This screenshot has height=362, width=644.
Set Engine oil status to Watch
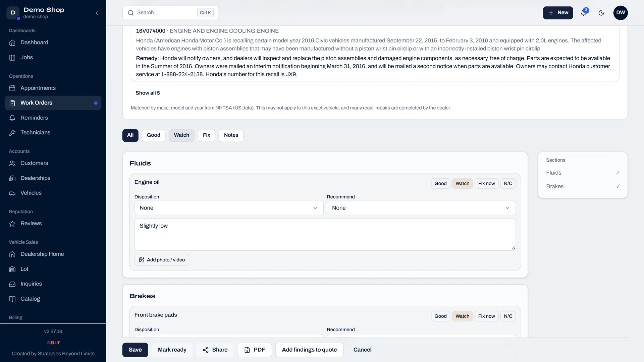click(462, 183)
